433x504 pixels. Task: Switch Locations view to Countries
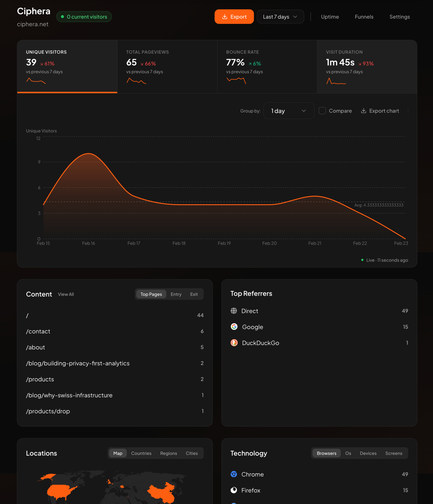click(x=141, y=453)
